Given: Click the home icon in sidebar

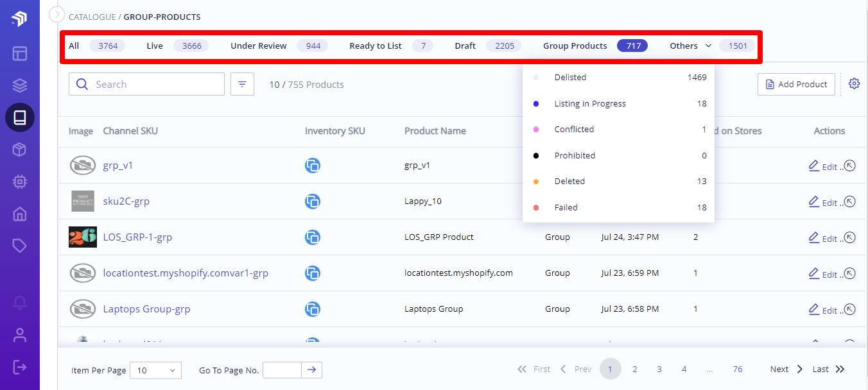Looking at the screenshot, I should (20, 214).
